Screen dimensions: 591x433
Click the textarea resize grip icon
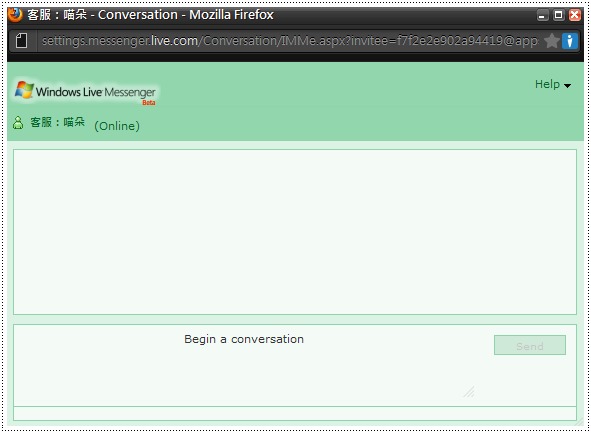(x=469, y=392)
